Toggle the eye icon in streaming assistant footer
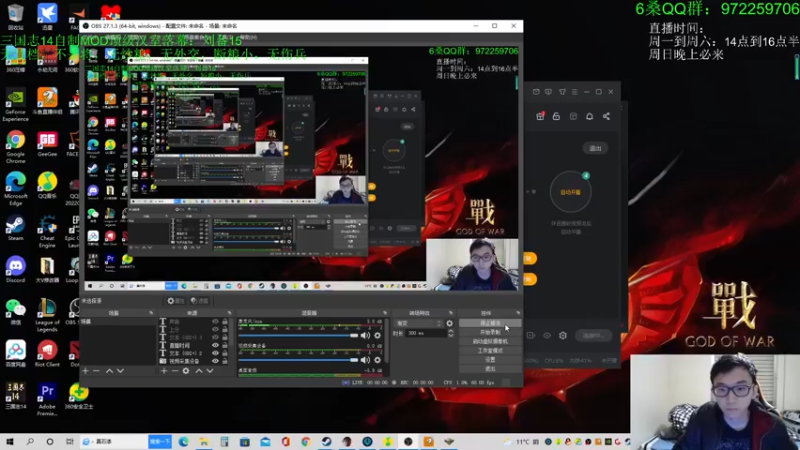Image resolution: width=800 pixels, height=450 pixels. click(x=547, y=336)
